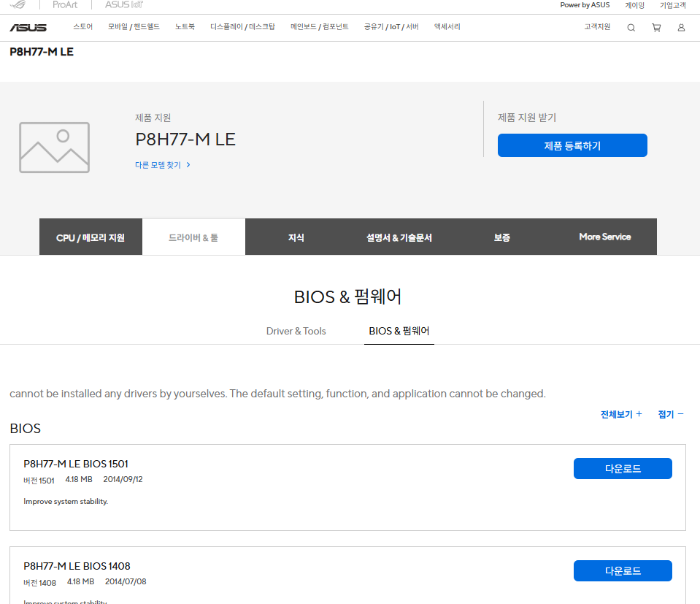Open the 공유기 / IoT / 서버 menu
Screen dimensions: 700x604
click(x=391, y=27)
